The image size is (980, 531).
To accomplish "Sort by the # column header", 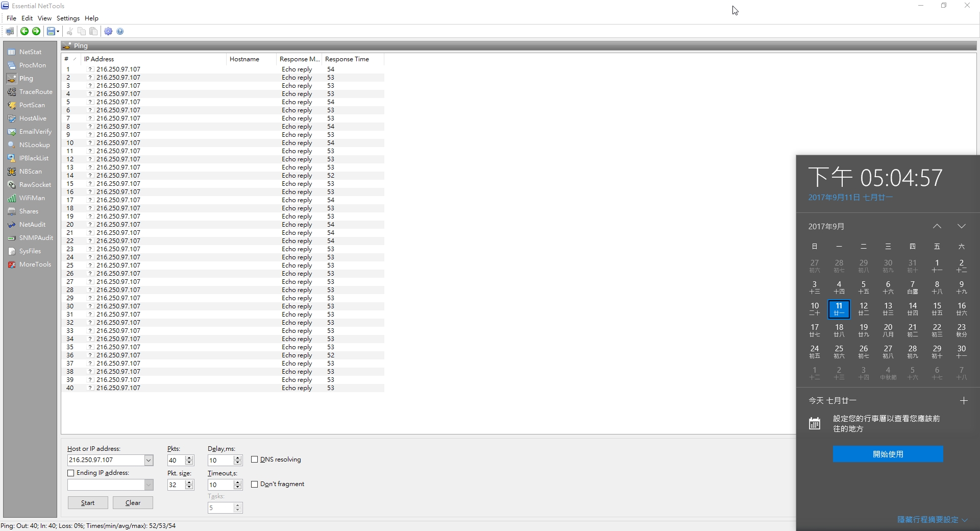I will coord(71,59).
